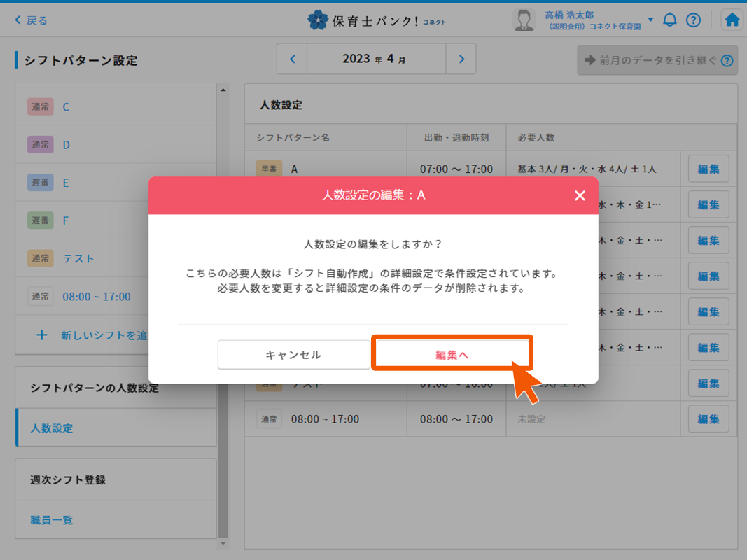
Task: Click the user profile avatar
Action: pos(524,20)
